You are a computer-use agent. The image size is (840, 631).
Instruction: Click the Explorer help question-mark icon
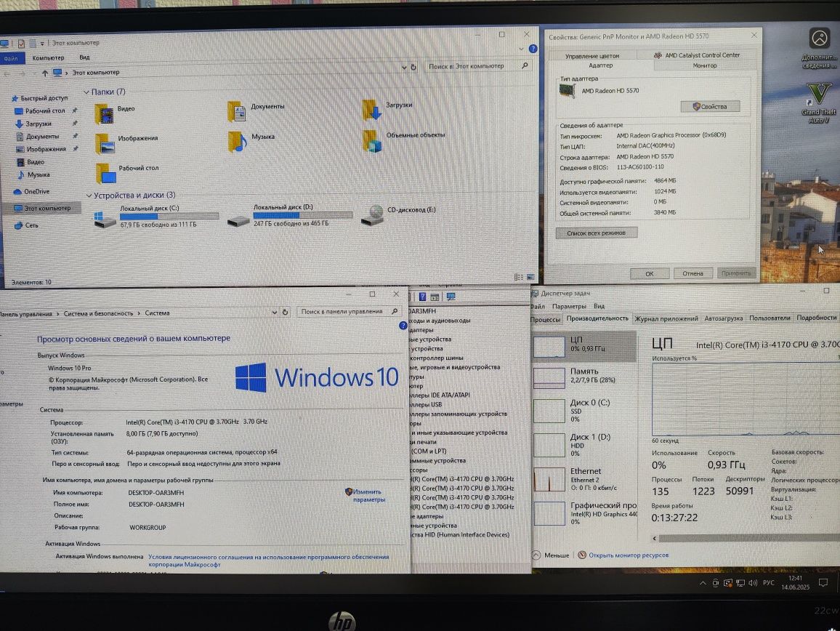(x=533, y=49)
